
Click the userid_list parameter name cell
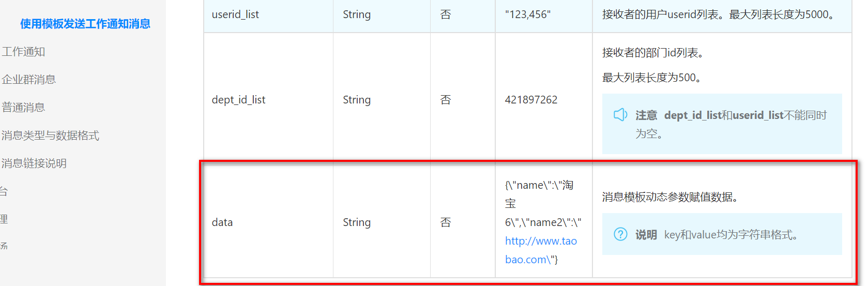coord(268,16)
